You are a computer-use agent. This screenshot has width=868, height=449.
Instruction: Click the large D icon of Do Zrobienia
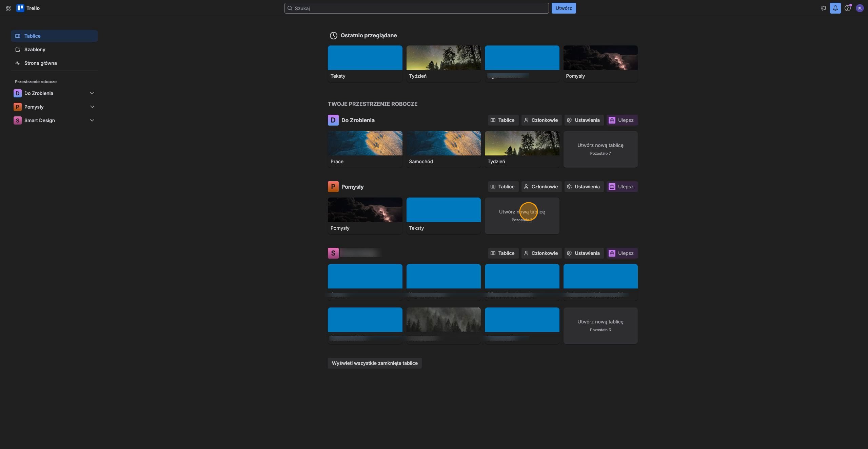333,120
